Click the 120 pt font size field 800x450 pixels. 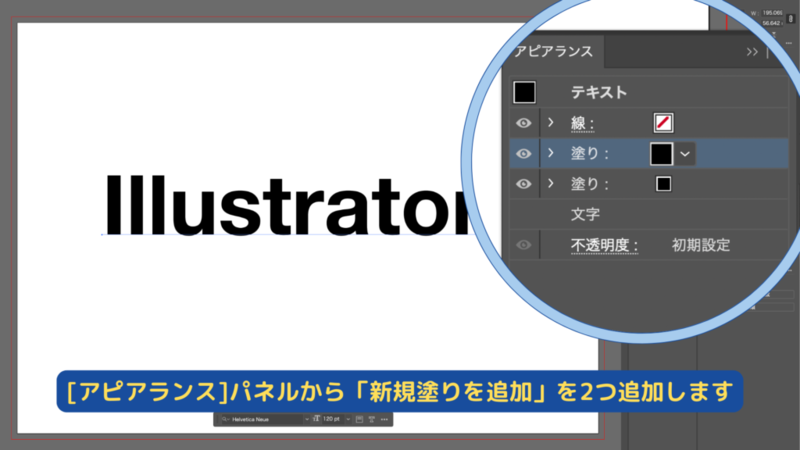333,419
